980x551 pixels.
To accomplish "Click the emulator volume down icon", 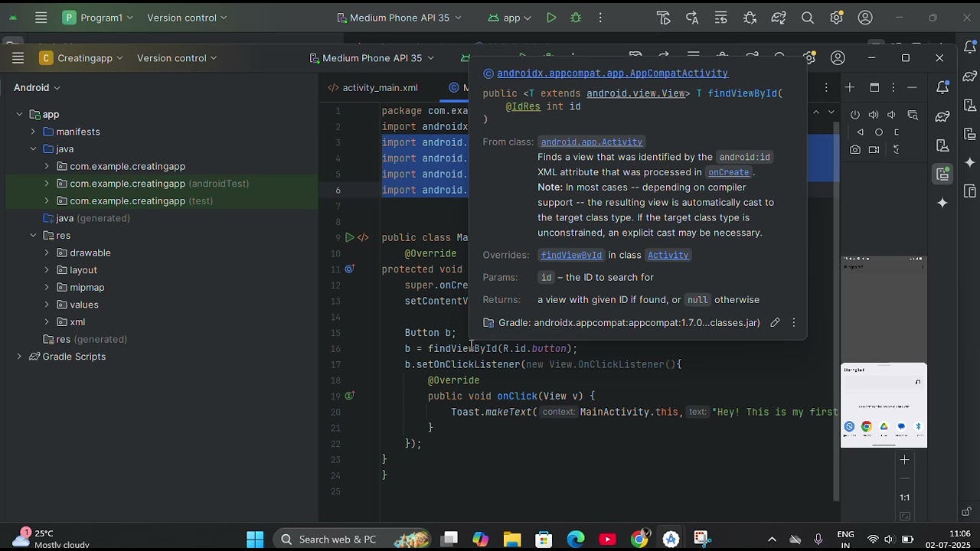I will click(892, 115).
